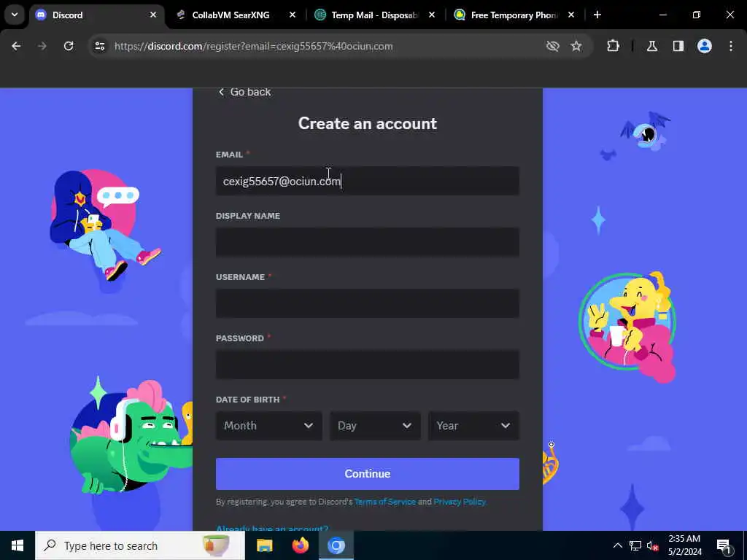Open the Day dropdown
This screenshot has height=560, width=747.
click(375, 426)
